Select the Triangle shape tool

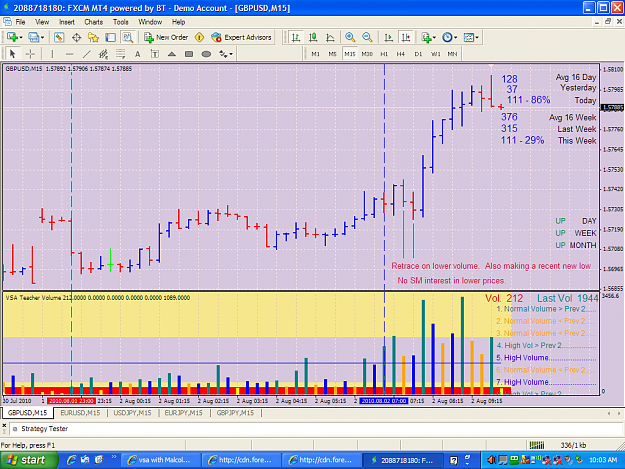(172, 54)
